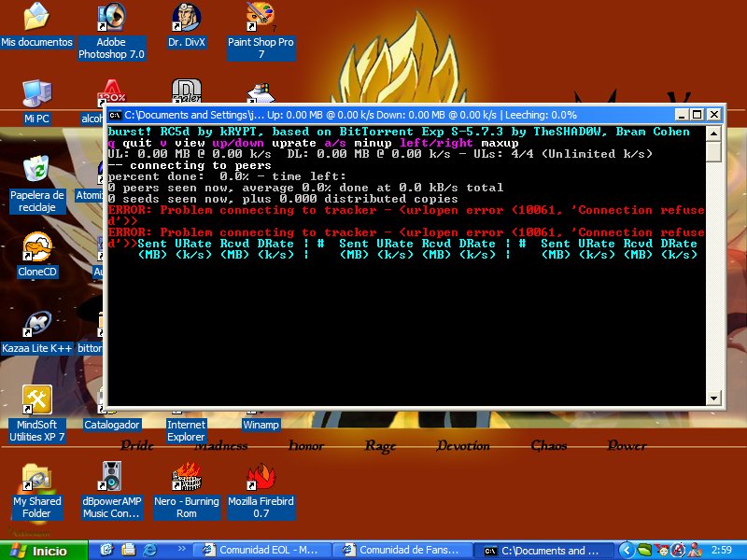The height and width of the screenshot is (560, 747).
Task: Open the Mis documentos desktop folder
Action: pyautogui.click(x=36, y=24)
